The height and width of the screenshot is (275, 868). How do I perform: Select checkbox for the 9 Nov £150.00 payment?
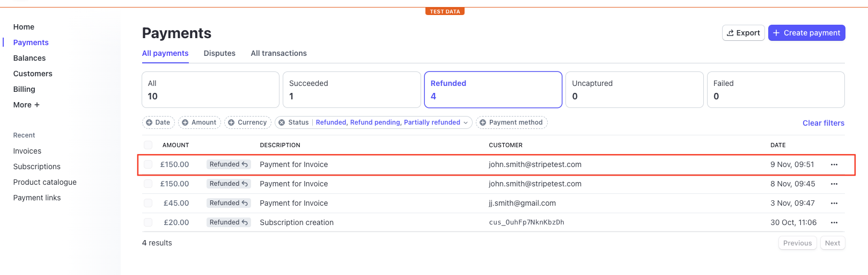click(x=148, y=165)
